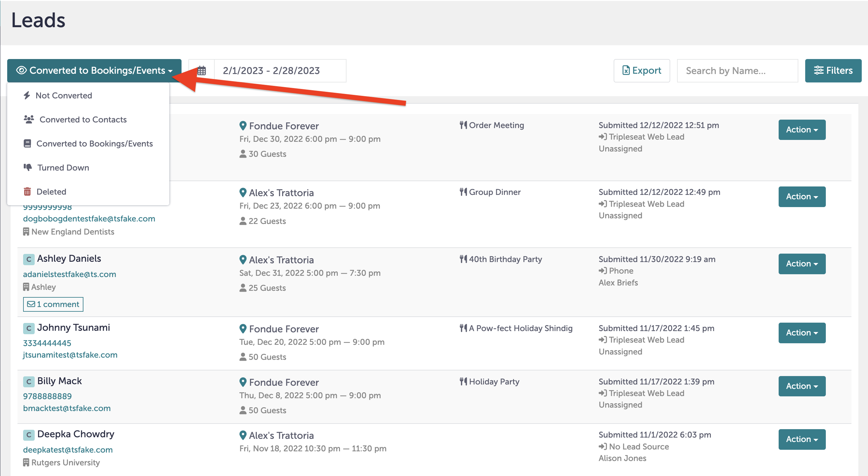The width and height of the screenshot is (868, 476).
Task: Select Converted to Contacts menu option
Action: tap(88, 120)
